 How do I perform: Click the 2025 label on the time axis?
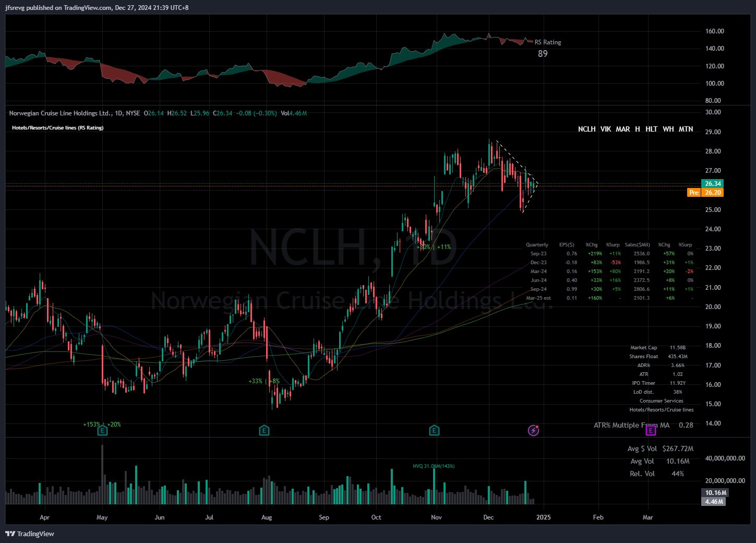pyautogui.click(x=543, y=517)
